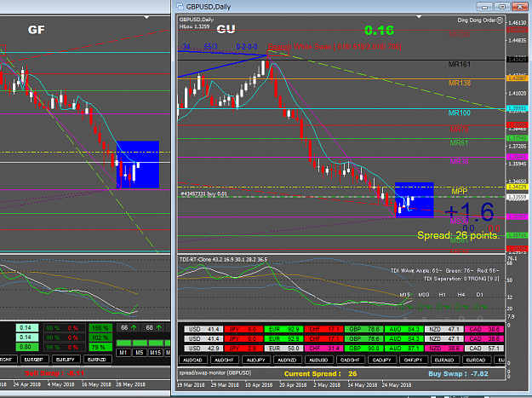Click the TDI Separation STRONG text
This screenshot has height=398, width=532.
[461, 279]
